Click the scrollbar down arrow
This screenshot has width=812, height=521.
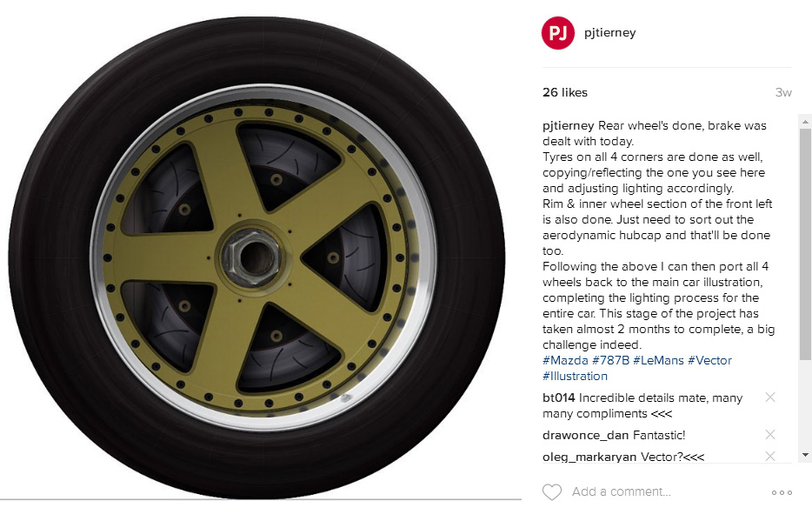click(805, 455)
